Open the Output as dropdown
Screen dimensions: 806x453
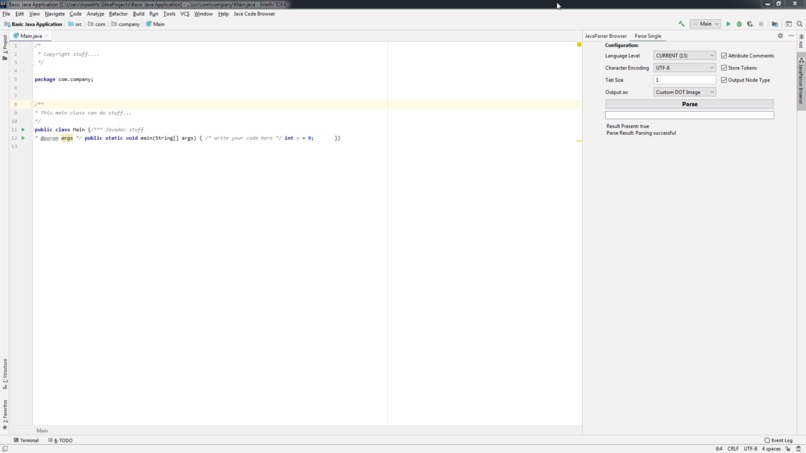pos(684,92)
